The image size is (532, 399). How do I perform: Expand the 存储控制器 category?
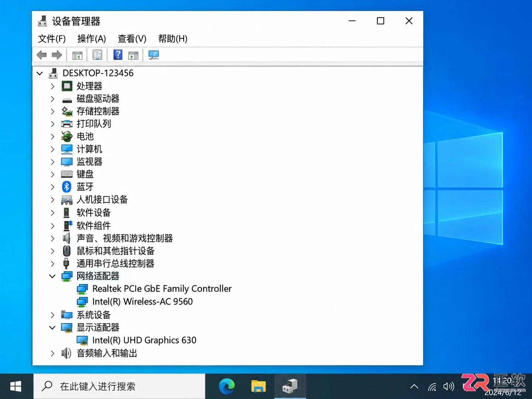pyautogui.click(x=52, y=111)
